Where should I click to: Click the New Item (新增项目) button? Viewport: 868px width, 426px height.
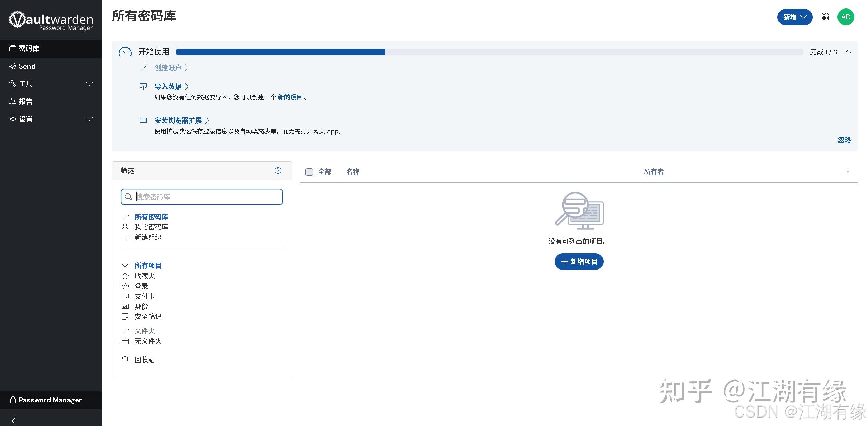click(579, 262)
